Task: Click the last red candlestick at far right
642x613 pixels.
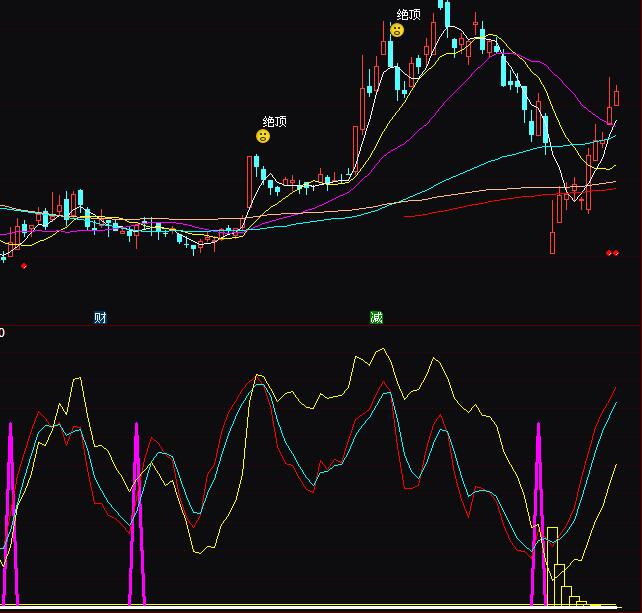Action: tap(616, 96)
